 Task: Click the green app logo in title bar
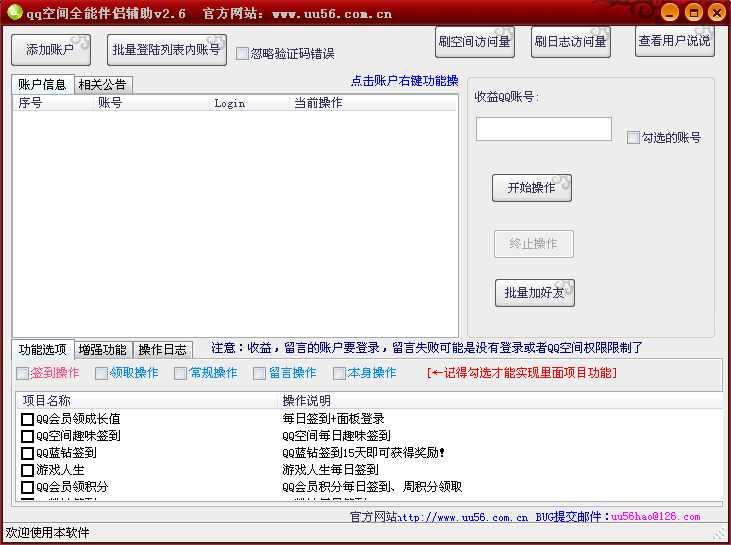(14, 12)
